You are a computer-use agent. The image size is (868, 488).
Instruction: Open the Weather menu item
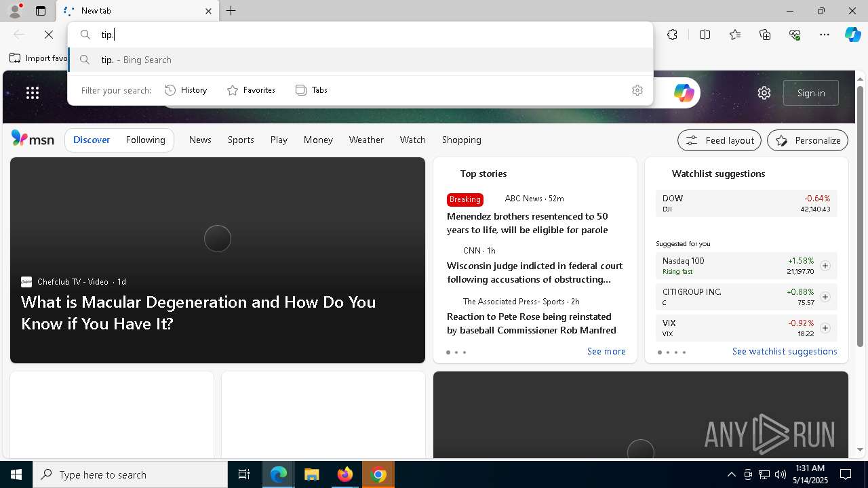[x=366, y=140]
